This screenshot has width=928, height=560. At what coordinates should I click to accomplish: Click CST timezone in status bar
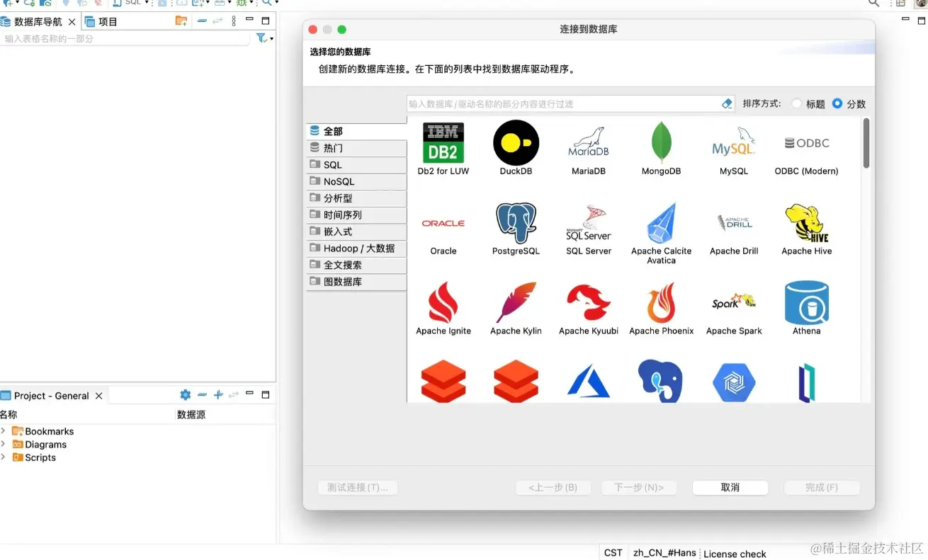pyautogui.click(x=613, y=553)
